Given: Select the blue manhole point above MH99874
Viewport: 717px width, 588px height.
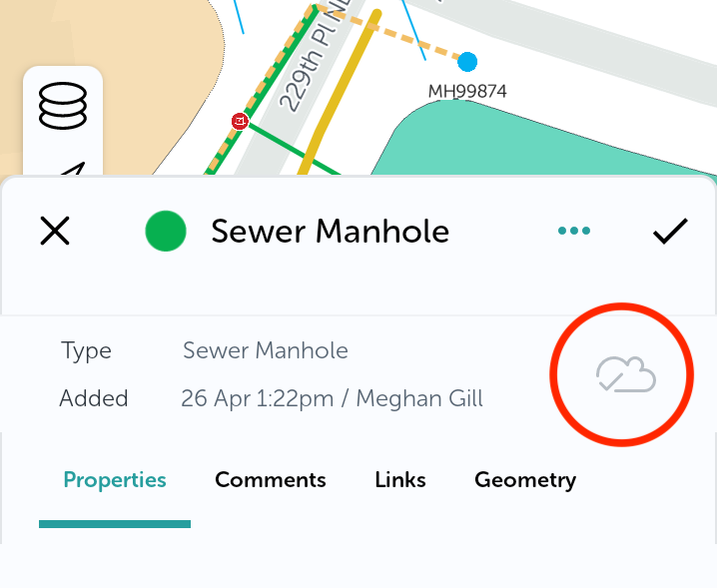Looking at the screenshot, I should (467, 62).
